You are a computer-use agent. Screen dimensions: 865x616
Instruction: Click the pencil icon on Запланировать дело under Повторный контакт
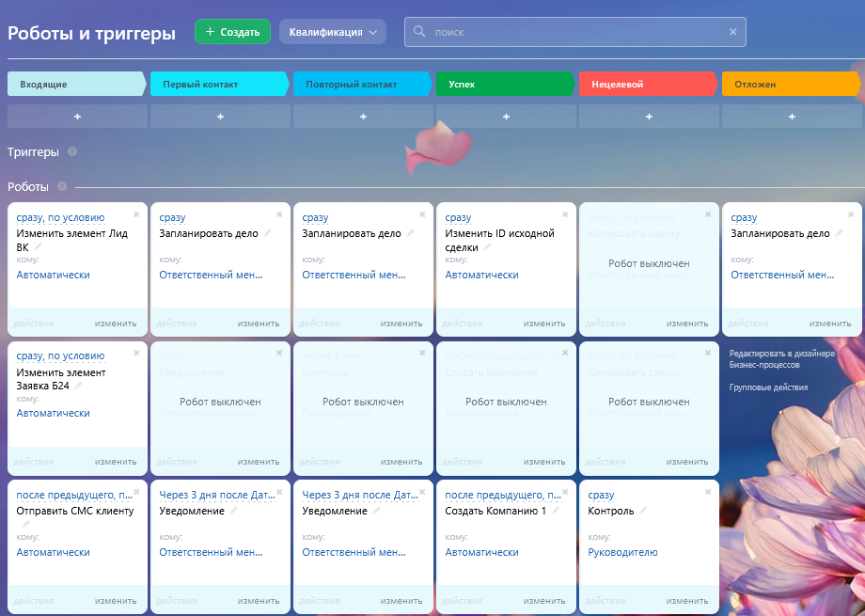click(x=410, y=233)
